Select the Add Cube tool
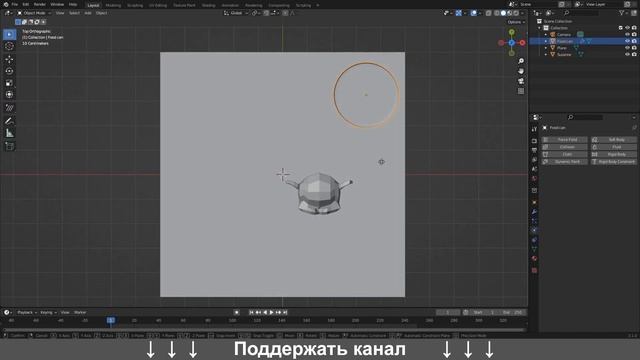The image size is (640, 360). (x=9, y=146)
